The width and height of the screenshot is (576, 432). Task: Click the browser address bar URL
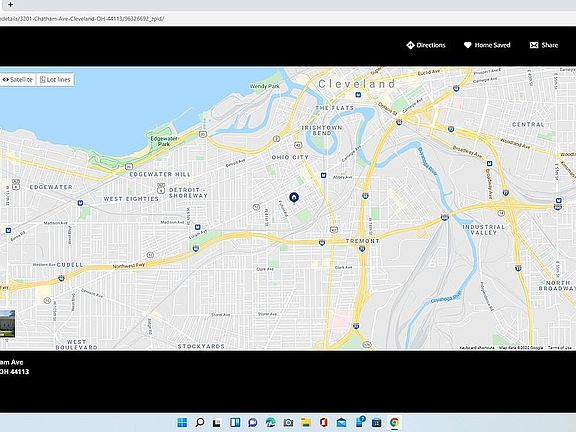pyautogui.click(x=82, y=19)
